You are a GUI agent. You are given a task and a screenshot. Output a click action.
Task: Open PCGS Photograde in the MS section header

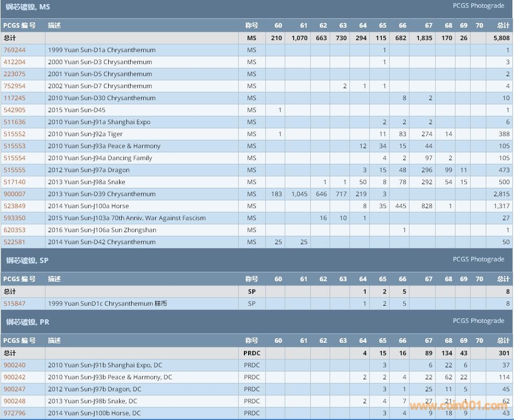(478, 6)
